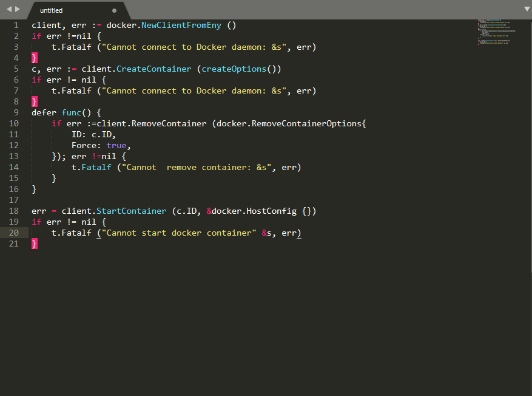Close the untitled tab via the unsaved dot
Viewport: 532px width, 396px height.
114,10
